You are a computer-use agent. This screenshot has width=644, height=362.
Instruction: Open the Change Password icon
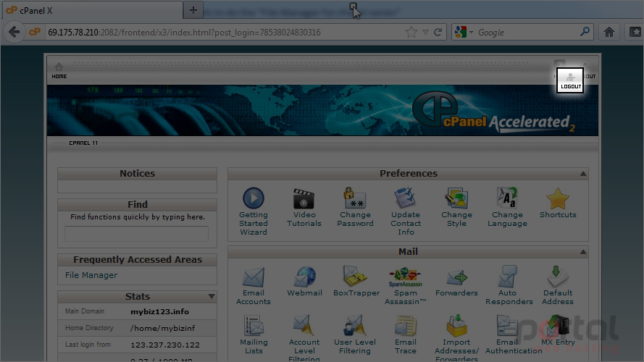click(x=355, y=198)
